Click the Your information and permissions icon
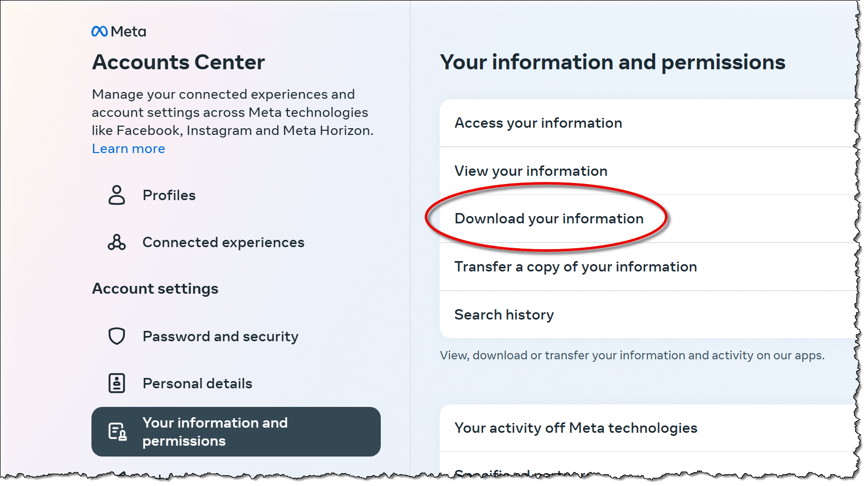This screenshot has height=486, width=868. (x=117, y=432)
